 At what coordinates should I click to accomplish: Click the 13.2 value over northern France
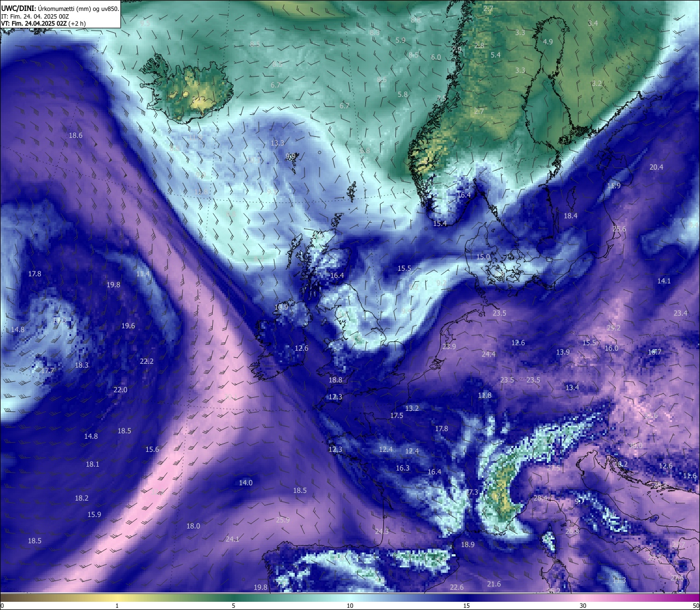[412, 408]
